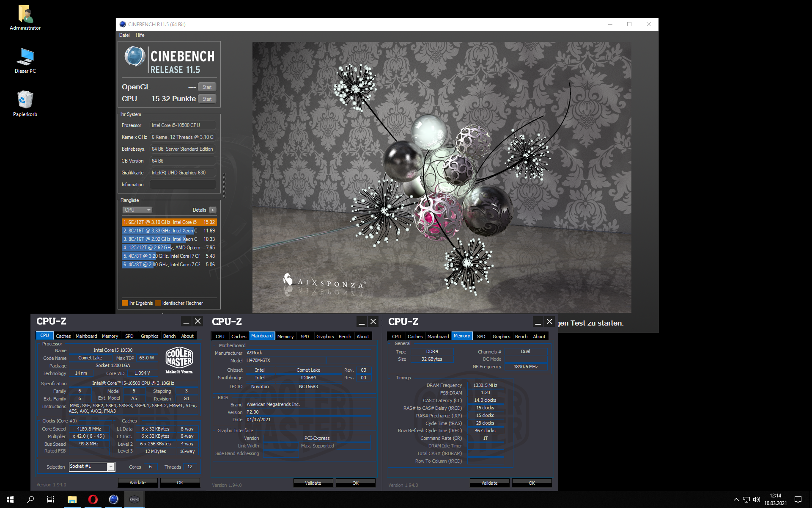Select ranking row 4 AMD Opteron 7.95
This screenshot has height=508, width=812.
click(169, 248)
